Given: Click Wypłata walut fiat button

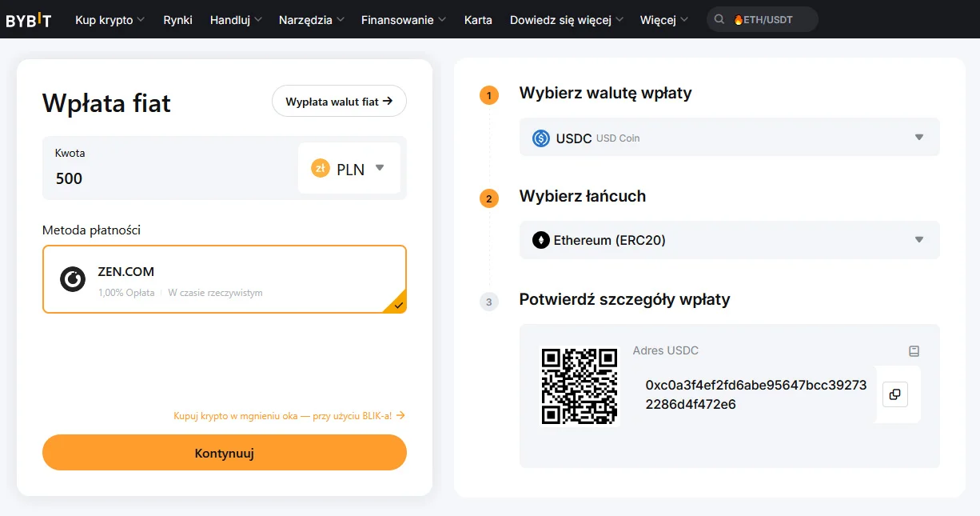Looking at the screenshot, I should point(339,102).
